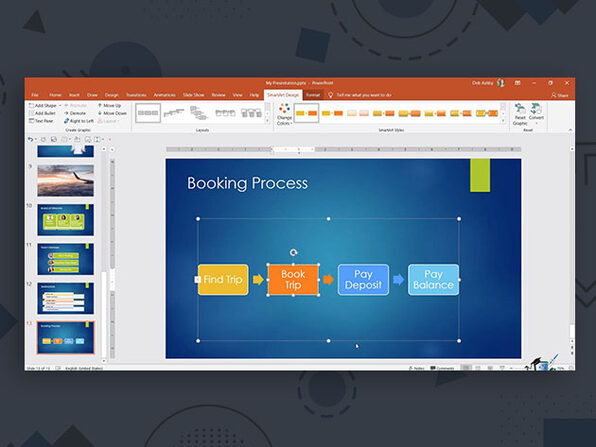This screenshot has height=447, width=596.
Task: Click Move Up in the ribbon
Action: [x=109, y=105]
